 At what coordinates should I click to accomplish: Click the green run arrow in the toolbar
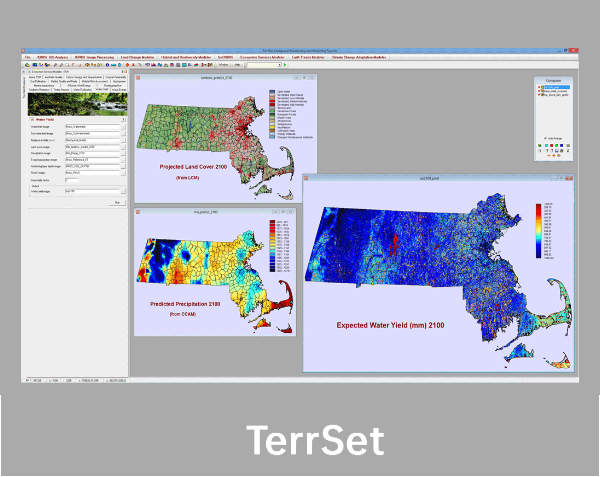(x=285, y=65)
